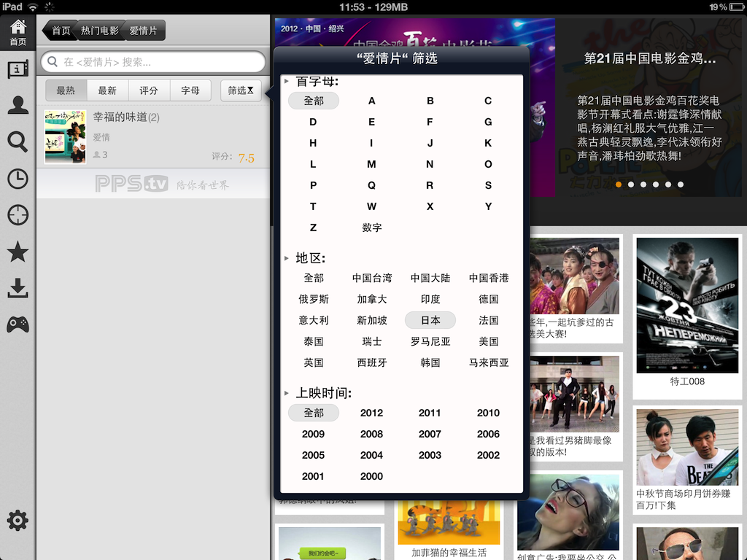Select year 2012 filter option
Image resolution: width=747 pixels, height=560 pixels.
(x=371, y=413)
